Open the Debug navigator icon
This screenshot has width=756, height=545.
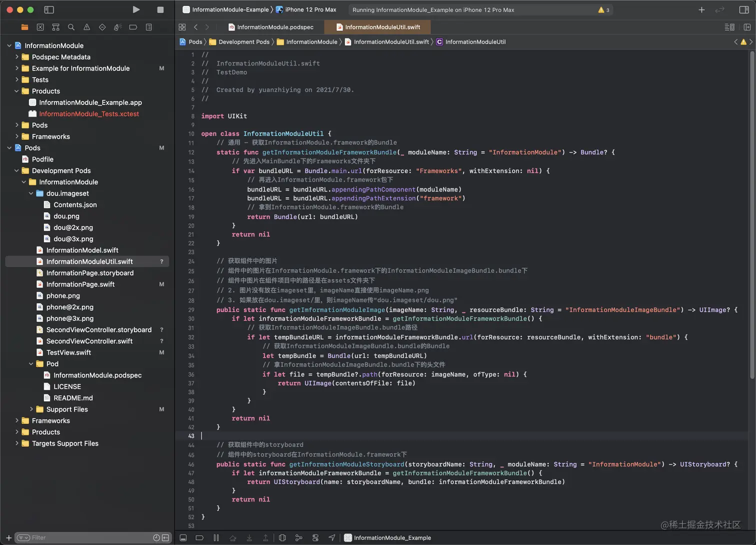[117, 27]
